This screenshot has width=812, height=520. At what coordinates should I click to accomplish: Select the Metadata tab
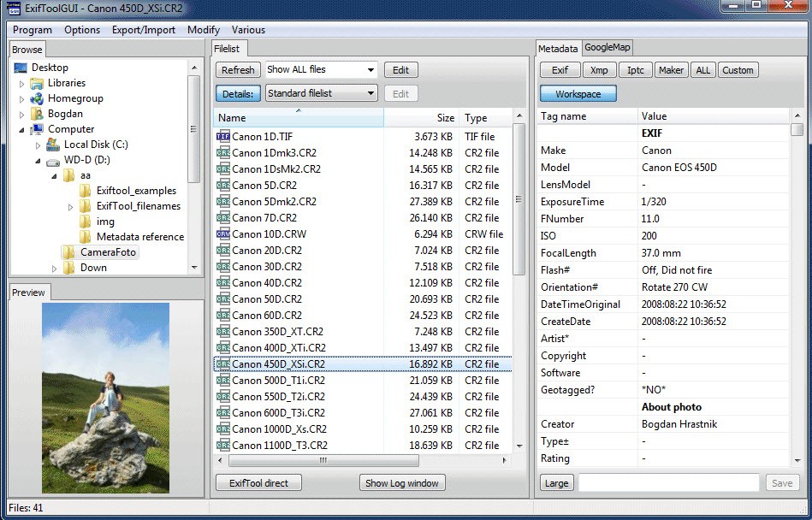(x=558, y=49)
